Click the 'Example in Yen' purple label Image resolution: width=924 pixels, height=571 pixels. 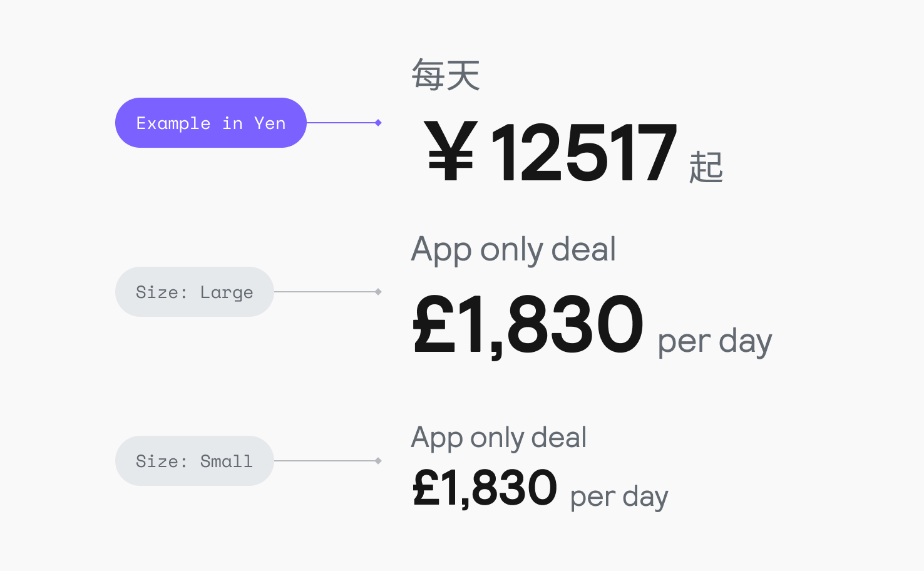(x=210, y=123)
